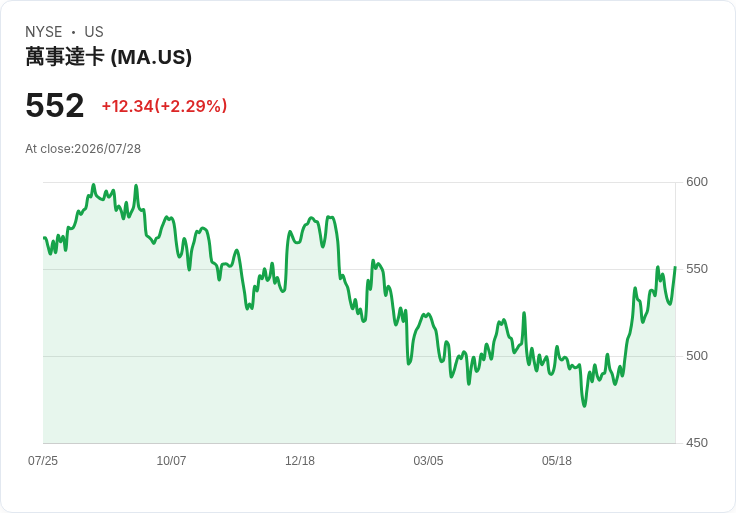Click the 萬事達卡 (MA.US) stock title
This screenshot has height=513, width=736.
point(108,57)
